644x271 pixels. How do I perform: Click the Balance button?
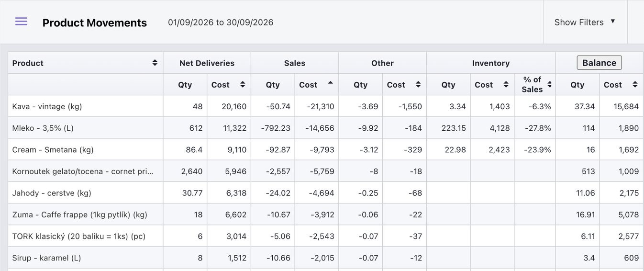[x=599, y=63]
